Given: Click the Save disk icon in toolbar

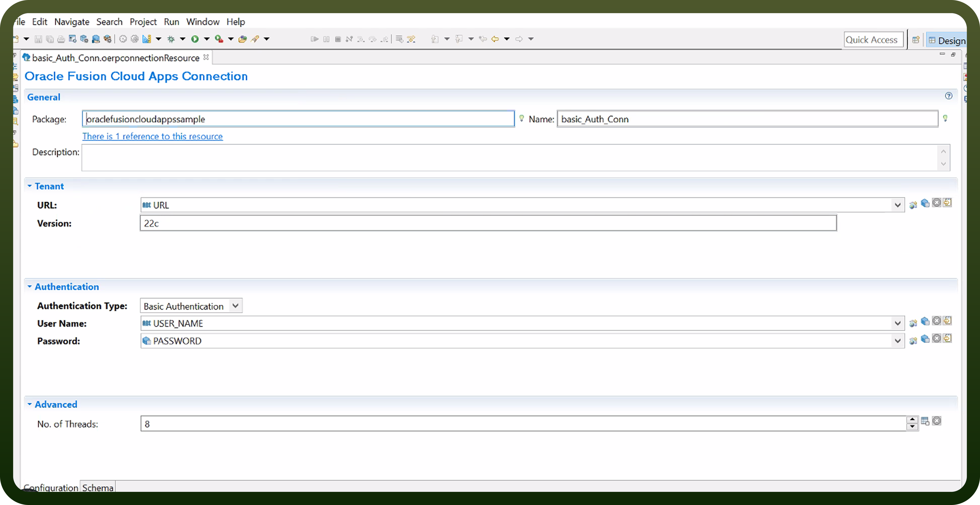Looking at the screenshot, I should (38, 39).
